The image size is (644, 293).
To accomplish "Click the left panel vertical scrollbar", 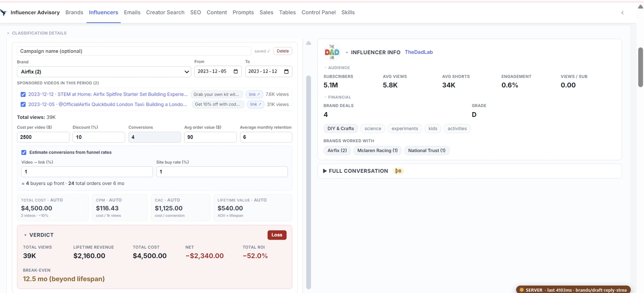I will tap(309, 182).
